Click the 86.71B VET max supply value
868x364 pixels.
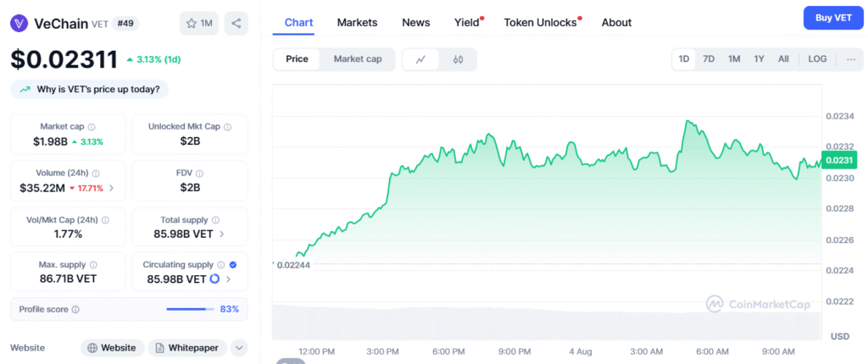coord(68,279)
